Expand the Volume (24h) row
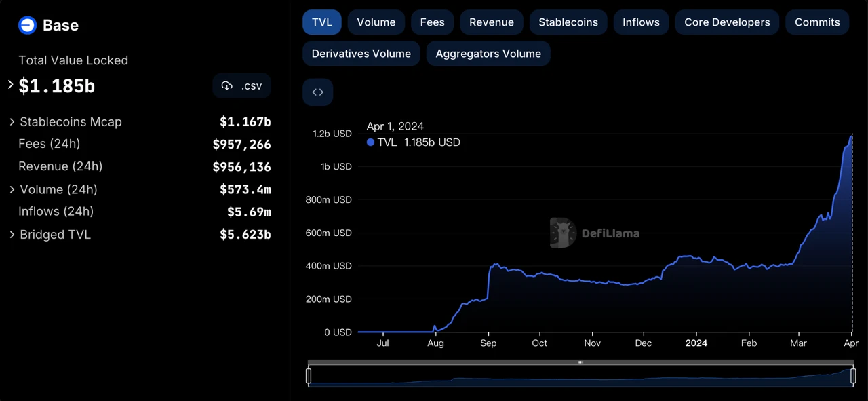 point(12,189)
